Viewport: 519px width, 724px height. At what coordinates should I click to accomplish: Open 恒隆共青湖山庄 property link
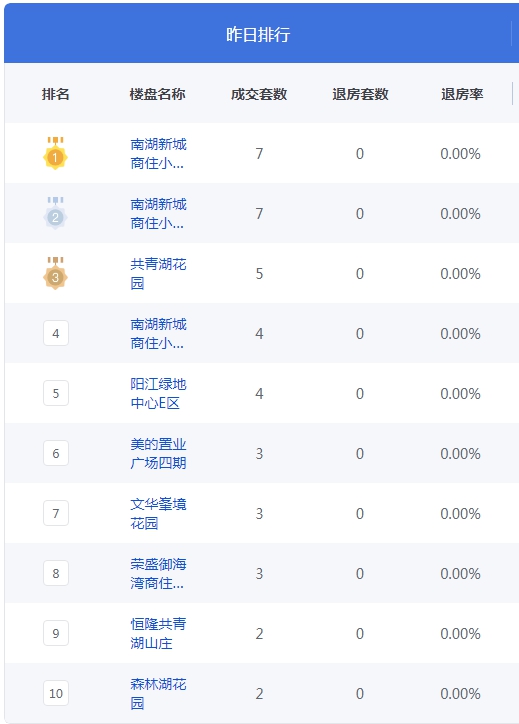click(x=158, y=634)
